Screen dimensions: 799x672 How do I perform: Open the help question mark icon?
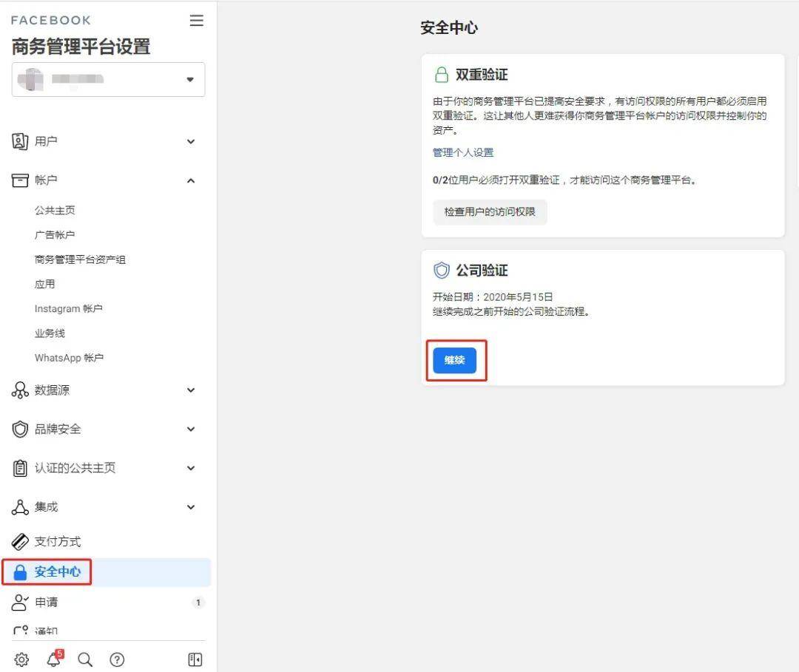[117, 659]
